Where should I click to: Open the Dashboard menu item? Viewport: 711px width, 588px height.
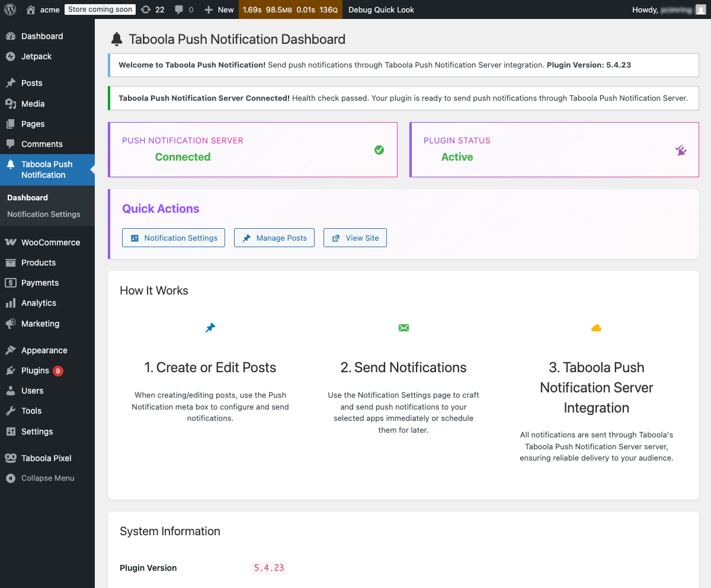(47, 36)
